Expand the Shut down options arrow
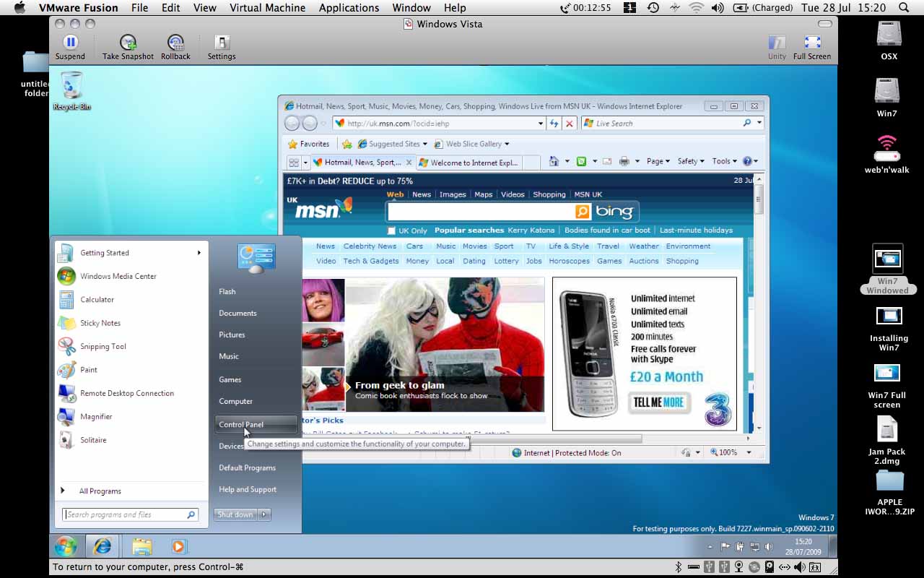The width and height of the screenshot is (924, 578). [x=264, y=514]
